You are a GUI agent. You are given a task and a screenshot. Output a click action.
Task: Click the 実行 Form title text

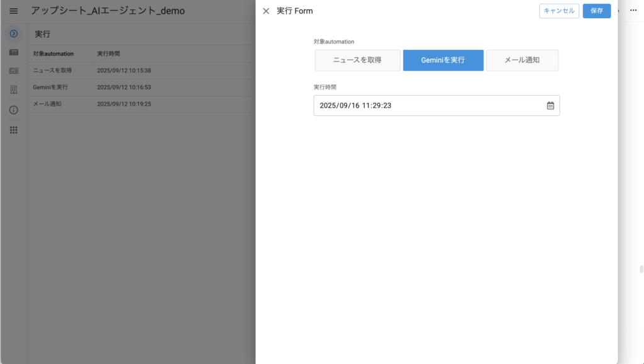point(295,11)
